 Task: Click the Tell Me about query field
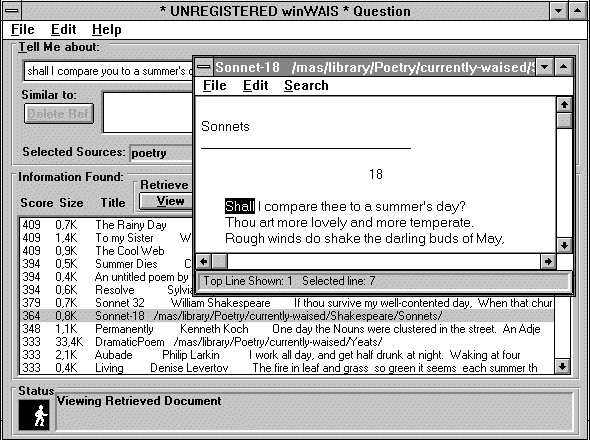(x=109, y=71)
